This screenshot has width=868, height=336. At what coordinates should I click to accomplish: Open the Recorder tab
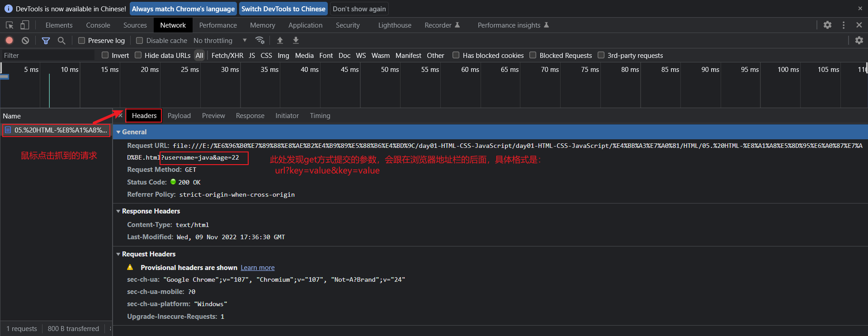pyautogui.click(x=442, y=25)
